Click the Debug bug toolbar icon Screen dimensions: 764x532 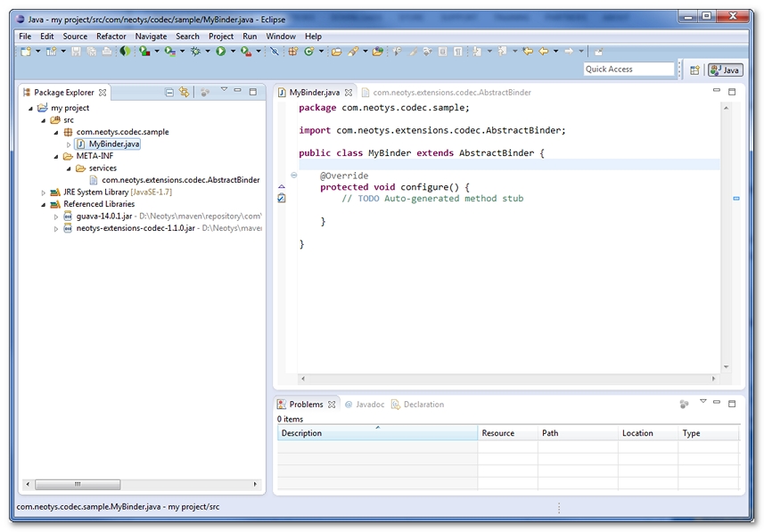[195, 52]
